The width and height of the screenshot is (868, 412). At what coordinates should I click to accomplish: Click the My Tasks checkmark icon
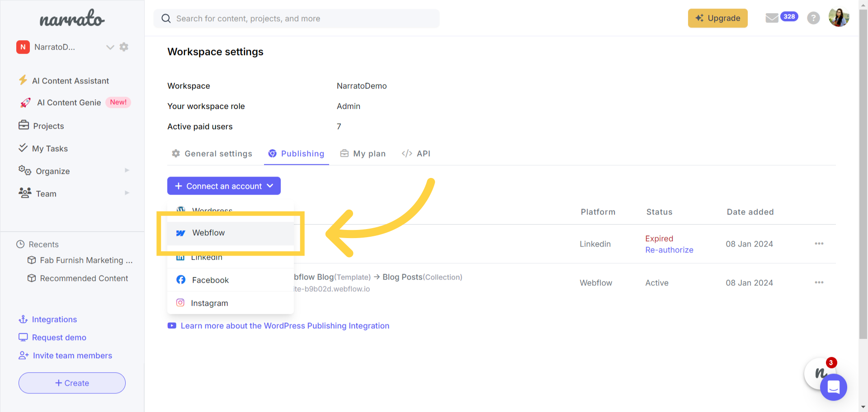click(23, 148)
